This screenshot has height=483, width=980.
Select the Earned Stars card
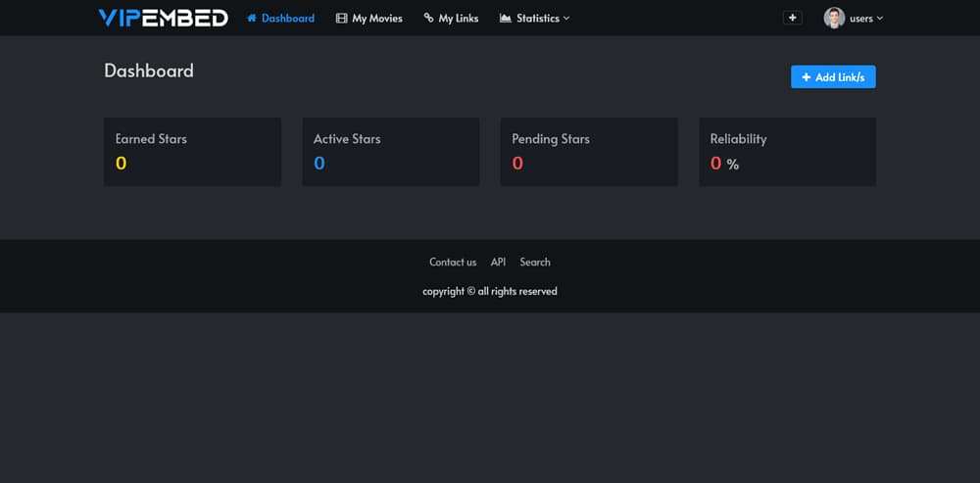(192, 152)
